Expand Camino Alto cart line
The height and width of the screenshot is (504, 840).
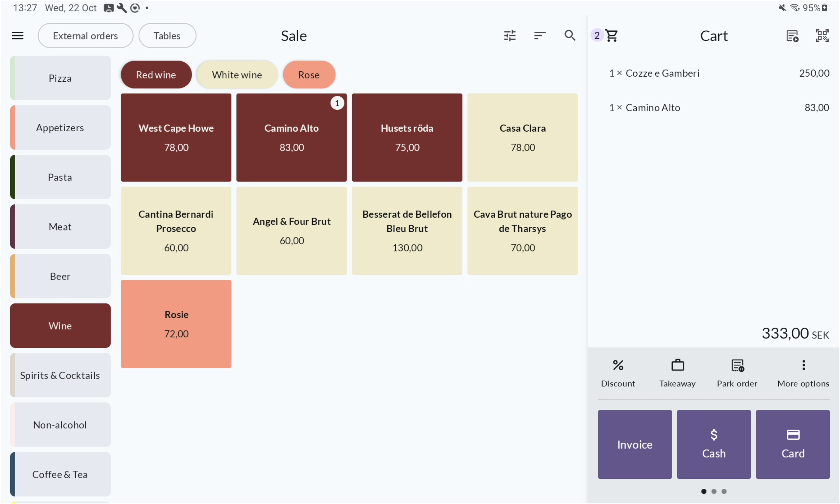click(x=713, y=108)
